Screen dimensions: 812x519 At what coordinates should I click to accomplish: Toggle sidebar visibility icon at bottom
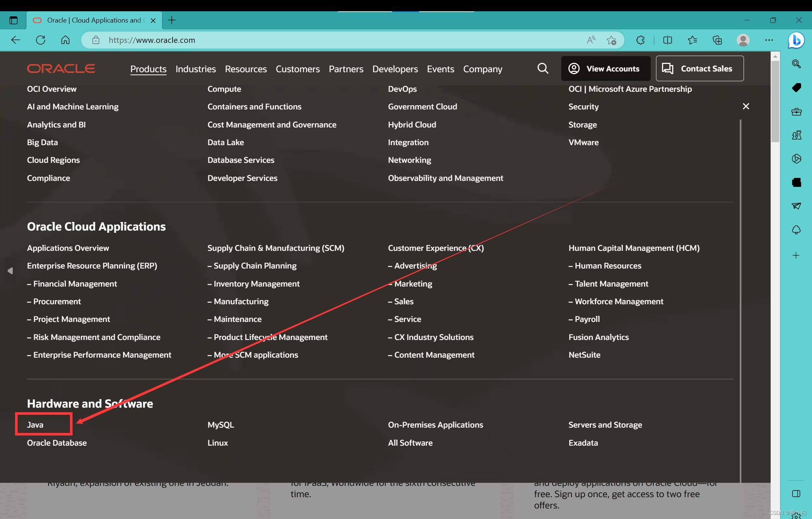(x=796, y=493)
